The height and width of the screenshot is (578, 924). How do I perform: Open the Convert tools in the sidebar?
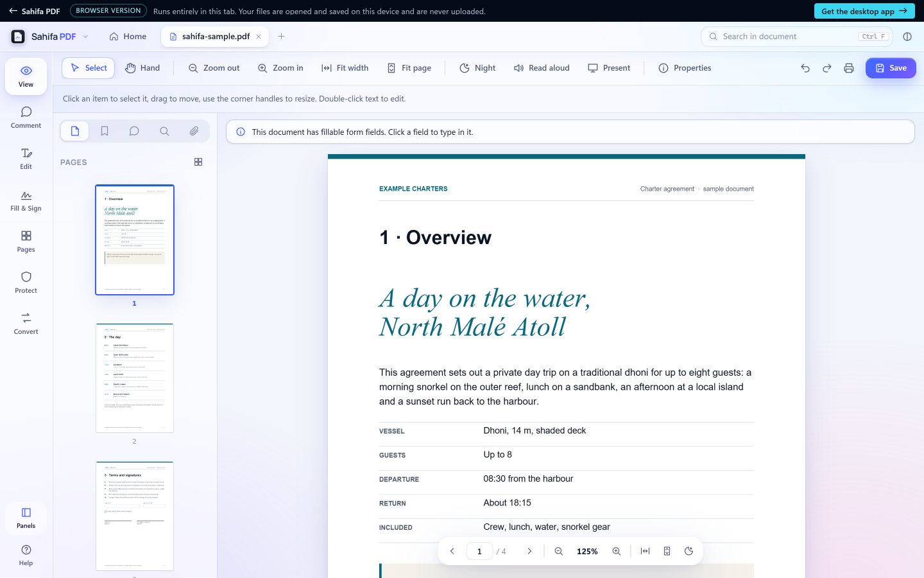coord(26,324)
